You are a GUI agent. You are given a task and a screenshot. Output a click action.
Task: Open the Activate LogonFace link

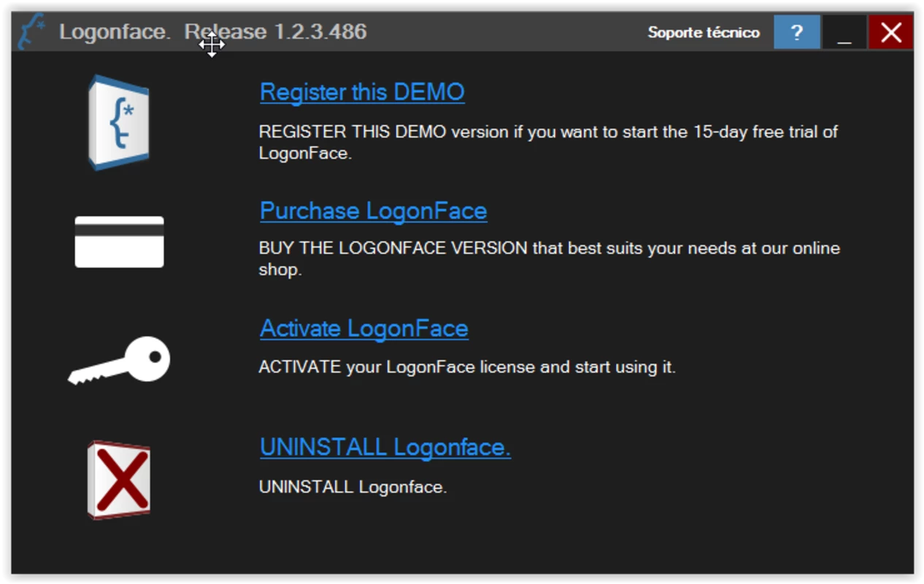(364, 328)
